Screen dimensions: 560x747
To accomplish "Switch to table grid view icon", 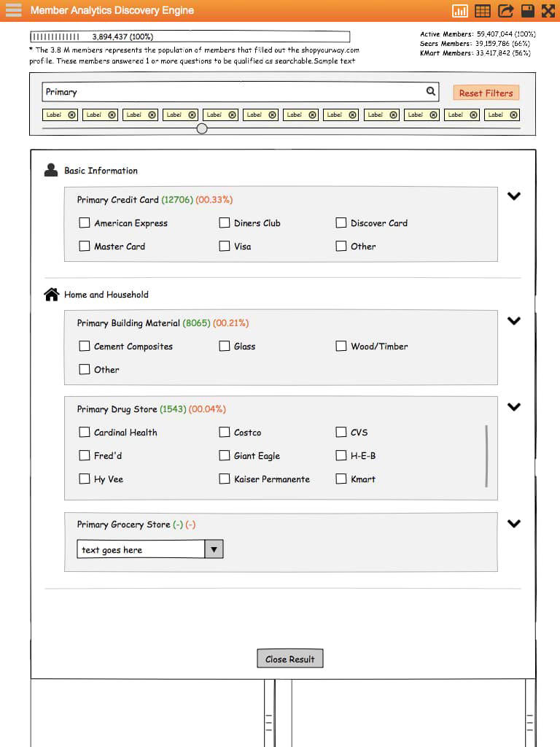I will pyautogui.click(x=482, y=11).
